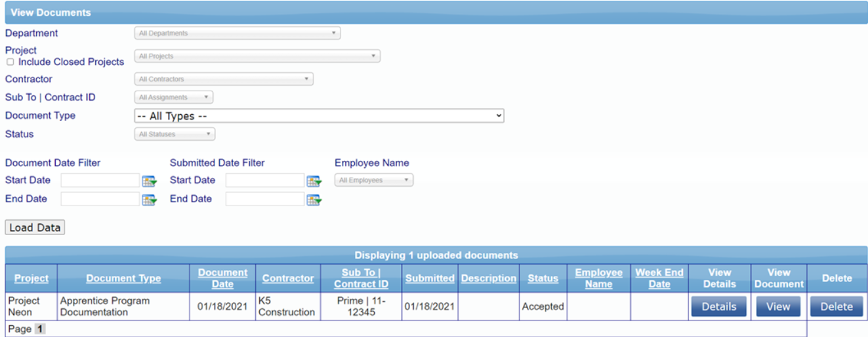Image resolution: width=868 pixels, height=337 pixels.
Task: View the Apprentice Program document
Action: click(x=778, y=307)
